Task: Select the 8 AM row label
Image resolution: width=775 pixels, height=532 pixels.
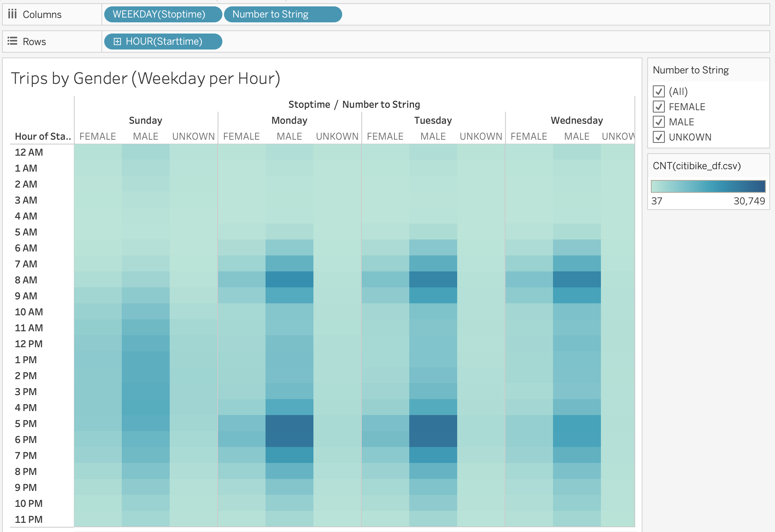Action: point(26,280)
